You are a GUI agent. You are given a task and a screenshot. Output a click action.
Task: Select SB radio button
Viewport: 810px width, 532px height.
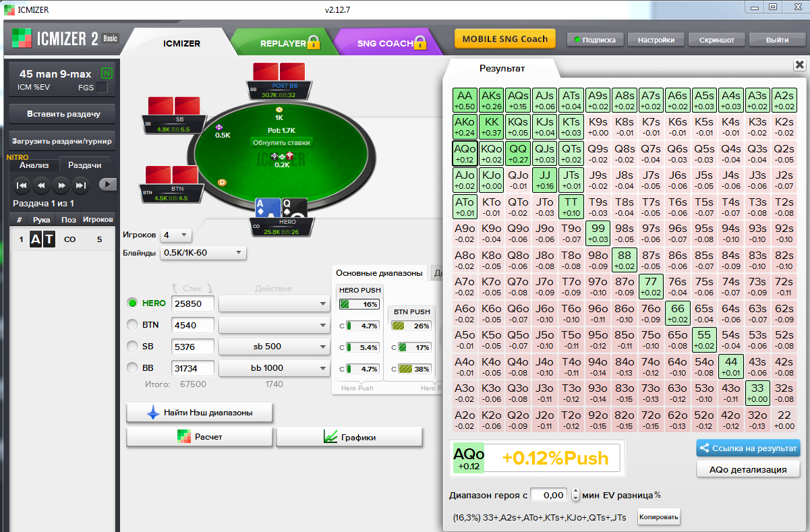click(133, 347)
